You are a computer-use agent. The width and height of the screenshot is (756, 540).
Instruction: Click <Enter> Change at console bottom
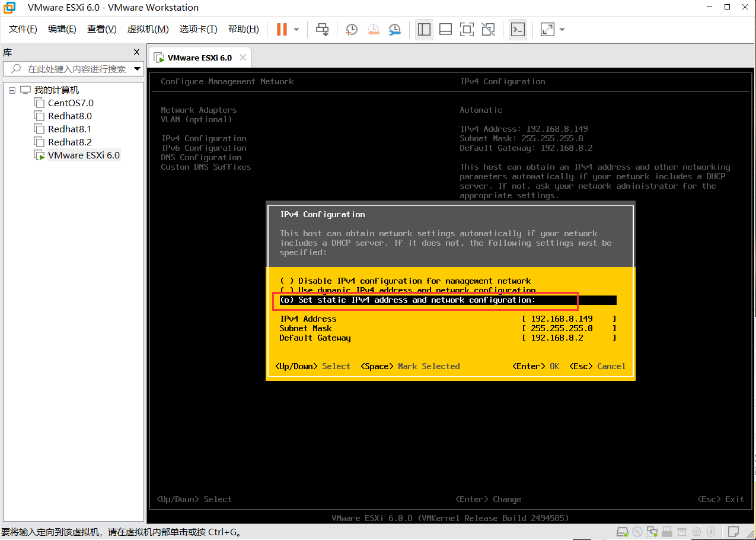click(489, 499)
